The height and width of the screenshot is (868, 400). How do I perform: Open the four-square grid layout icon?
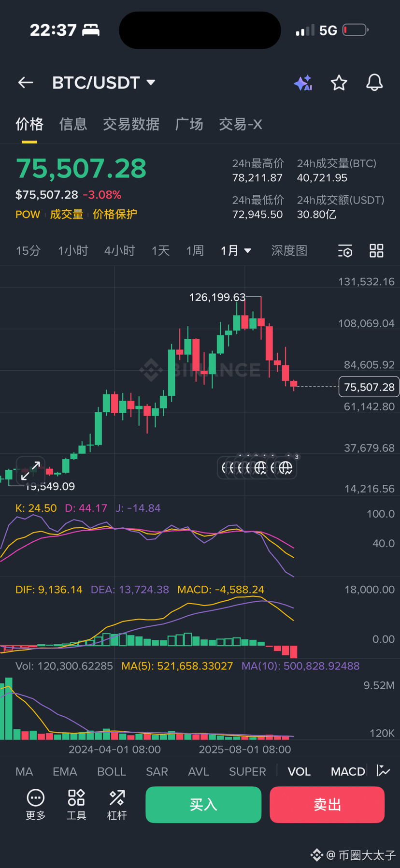pyautogui.click(x=376, y=251)
